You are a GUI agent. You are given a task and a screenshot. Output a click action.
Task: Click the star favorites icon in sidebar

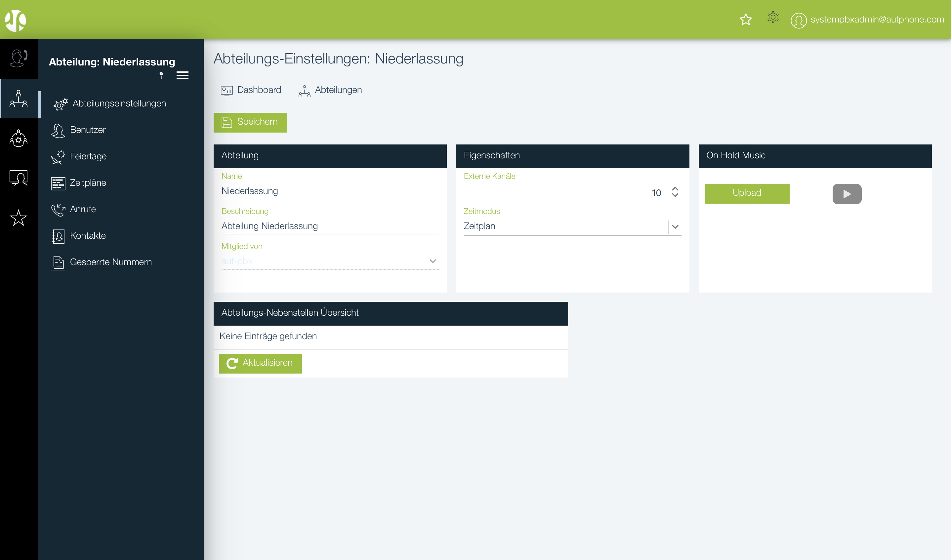pos(19,218)
